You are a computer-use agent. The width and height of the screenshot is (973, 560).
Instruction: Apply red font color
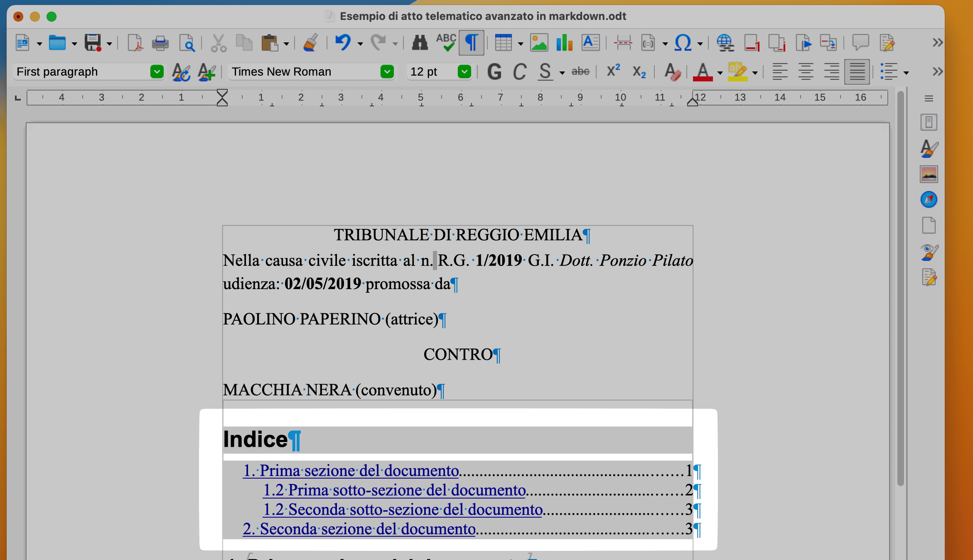pyautogui.click(x=703, y=72)
